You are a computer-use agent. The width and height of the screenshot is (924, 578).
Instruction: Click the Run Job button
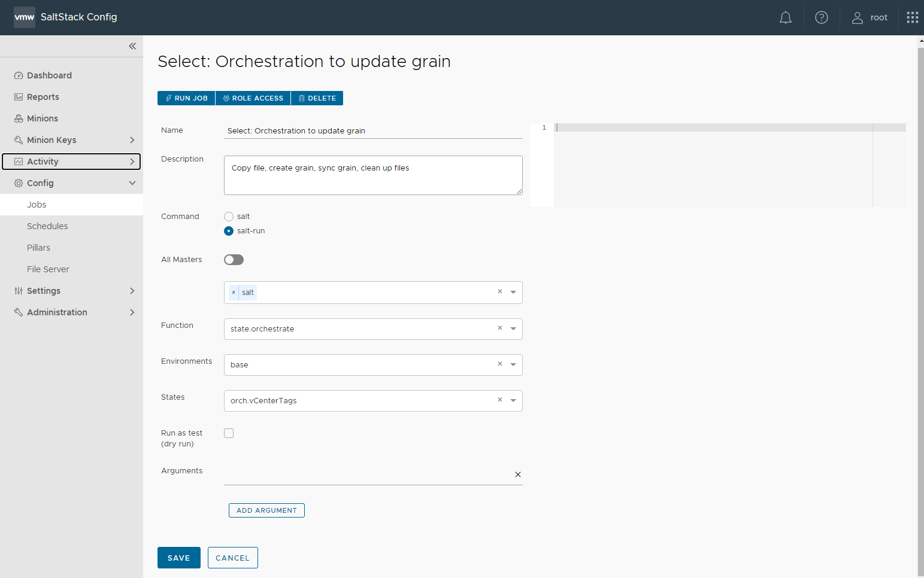click(x=186, y=98)
